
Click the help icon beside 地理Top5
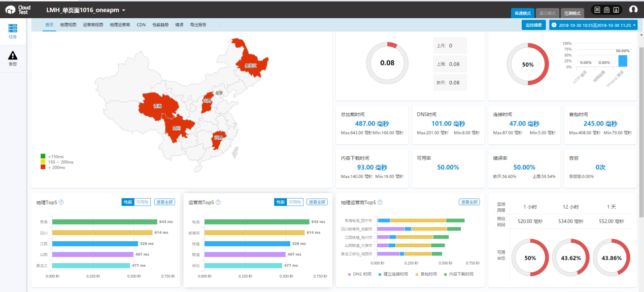point(61,202)
